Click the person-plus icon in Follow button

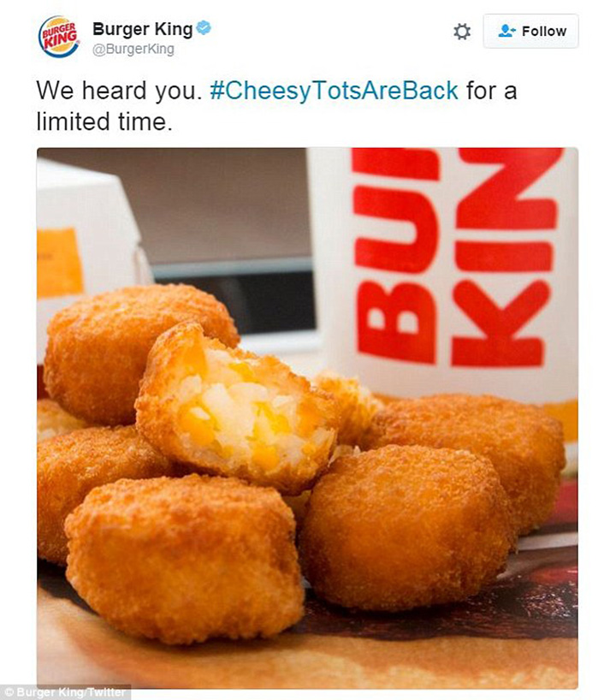[x=506, y=31]
